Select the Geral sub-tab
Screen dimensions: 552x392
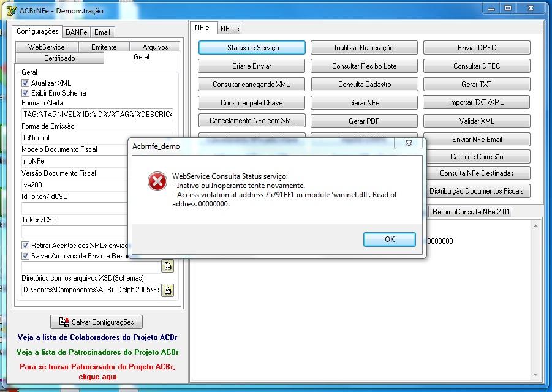click(x=142, y=57)
